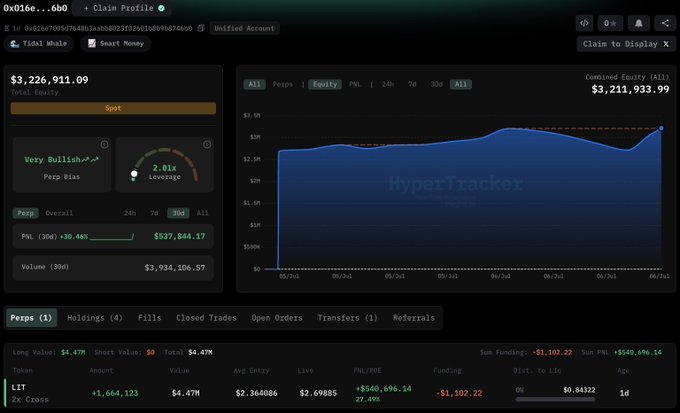Click LIT avg entry $2.364086

tap(256, 393)
